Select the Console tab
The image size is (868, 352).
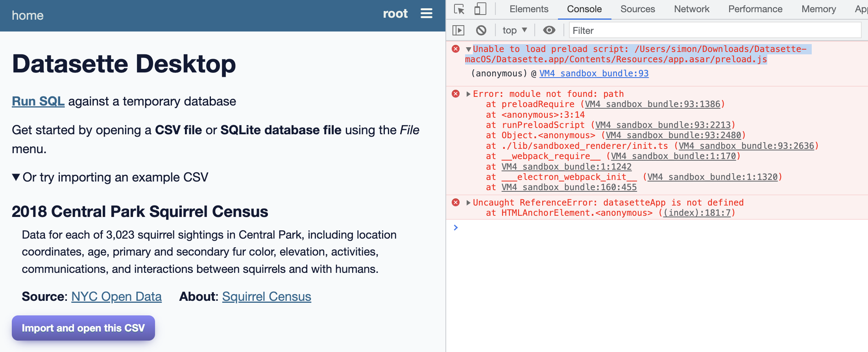point(584,9)
